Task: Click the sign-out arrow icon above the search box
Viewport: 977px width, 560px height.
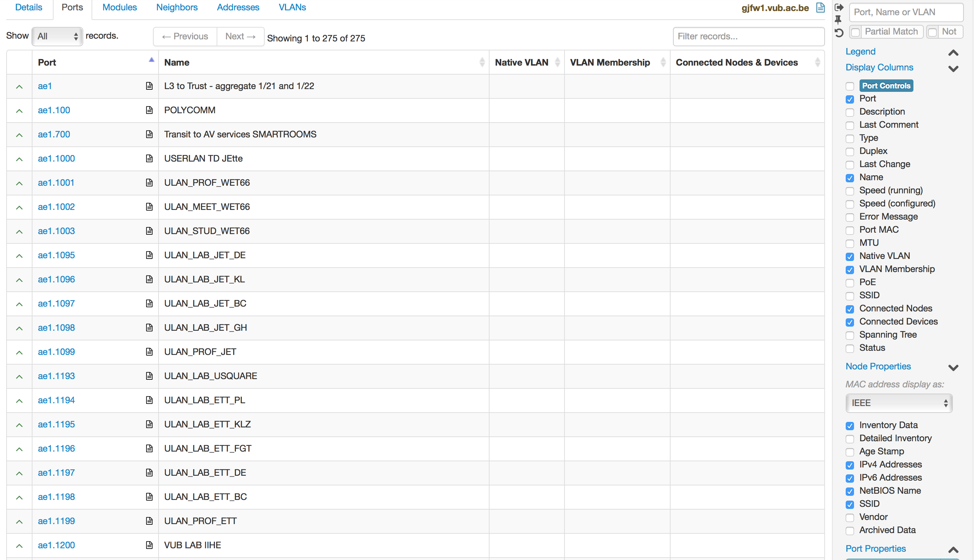Action: pos(839,7)
